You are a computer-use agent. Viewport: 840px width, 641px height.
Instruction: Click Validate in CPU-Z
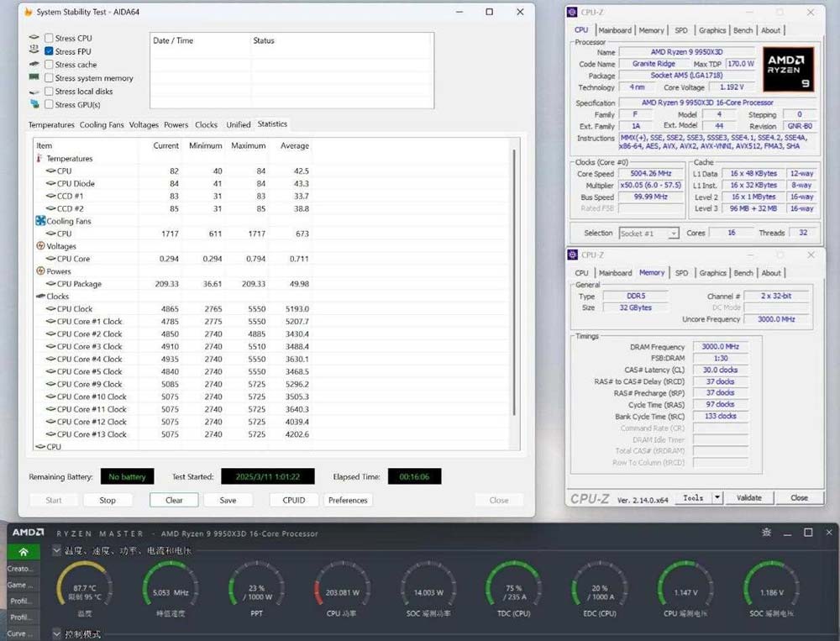pos(749,498)
